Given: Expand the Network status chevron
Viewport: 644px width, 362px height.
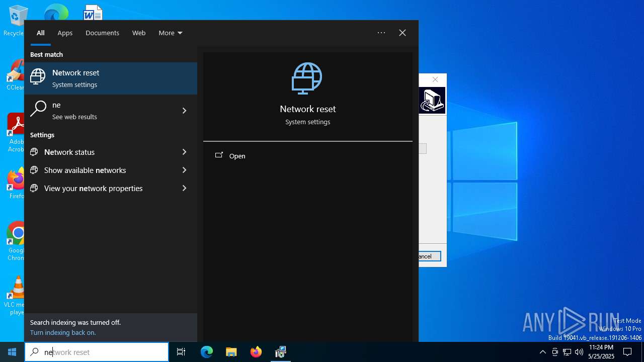Looking at the screenshot, I should click(184, 152).
